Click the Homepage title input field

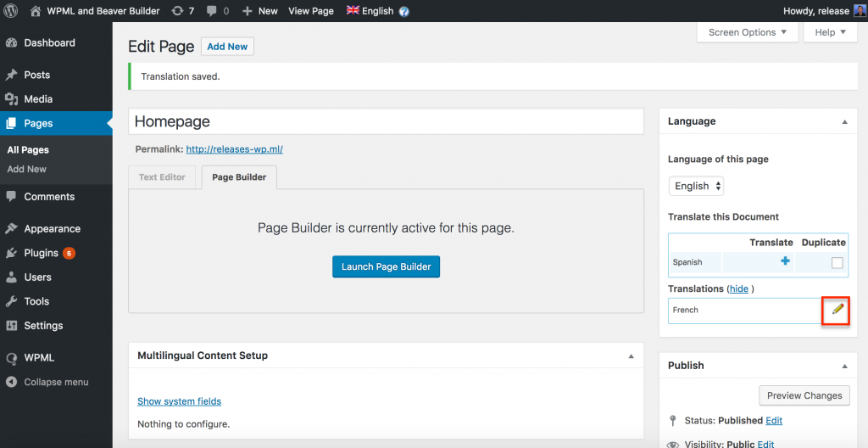[x=386, y=121]
